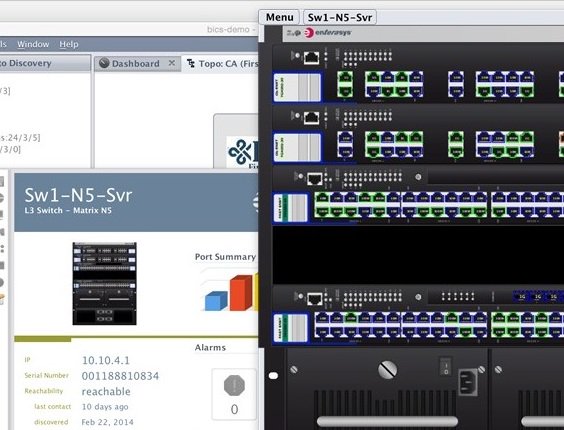Click the reset button on slot 2 blade
Viewport: 564px width, 430px height.
[x=297, y=116]
